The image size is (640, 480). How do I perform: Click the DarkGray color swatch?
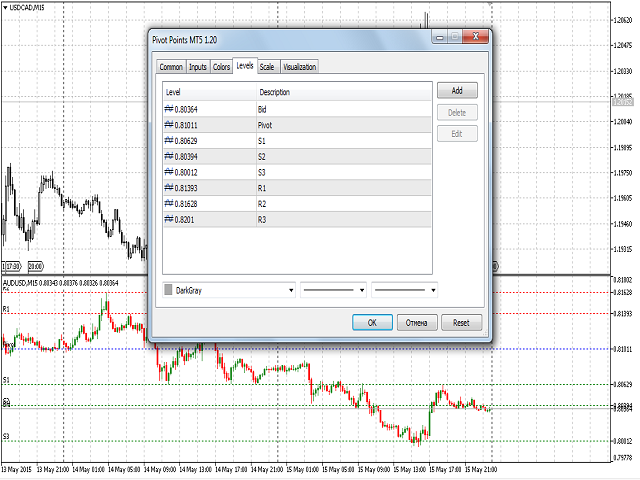(168, 290)
